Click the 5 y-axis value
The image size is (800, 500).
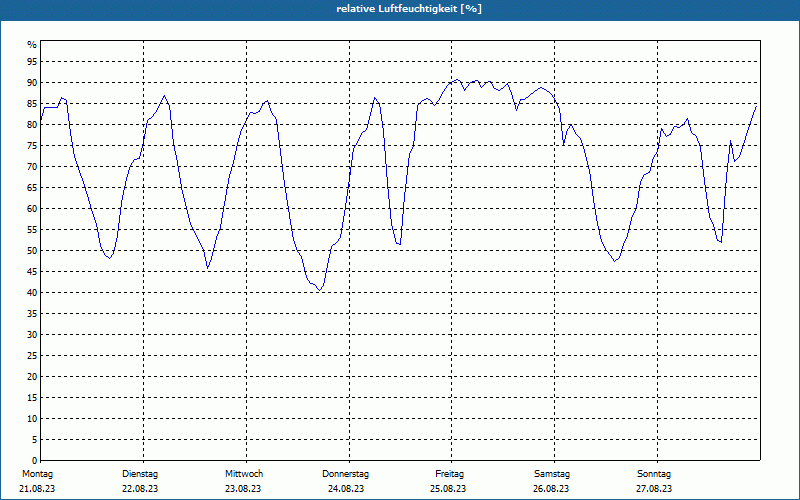[35, 440]
